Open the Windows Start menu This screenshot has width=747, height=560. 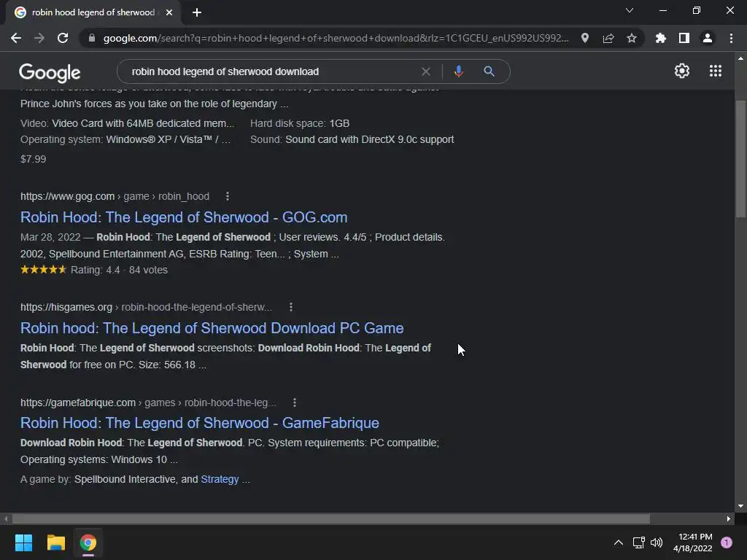[x=23, y=542]
